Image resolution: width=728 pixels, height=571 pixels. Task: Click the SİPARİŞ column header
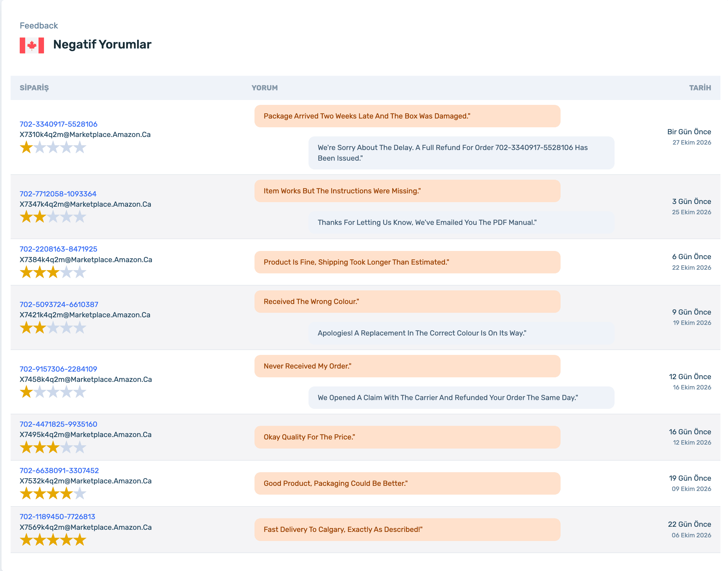(34, 88)
